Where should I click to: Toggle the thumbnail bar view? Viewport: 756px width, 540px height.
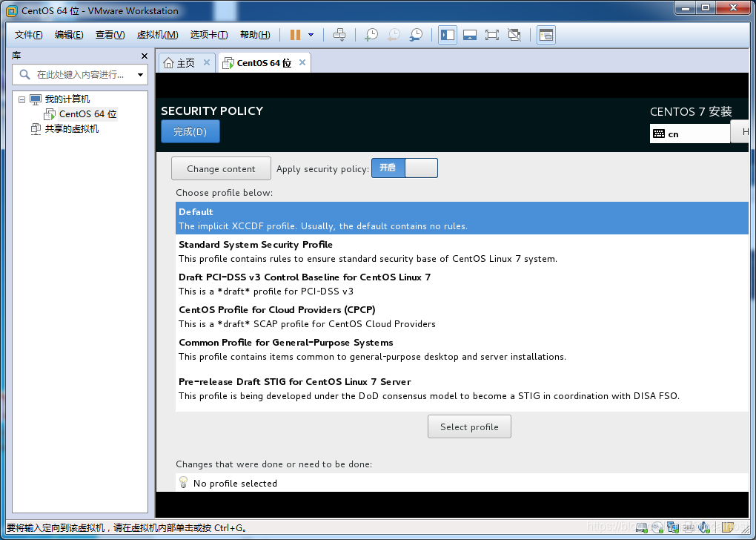(x=470, y=35)
